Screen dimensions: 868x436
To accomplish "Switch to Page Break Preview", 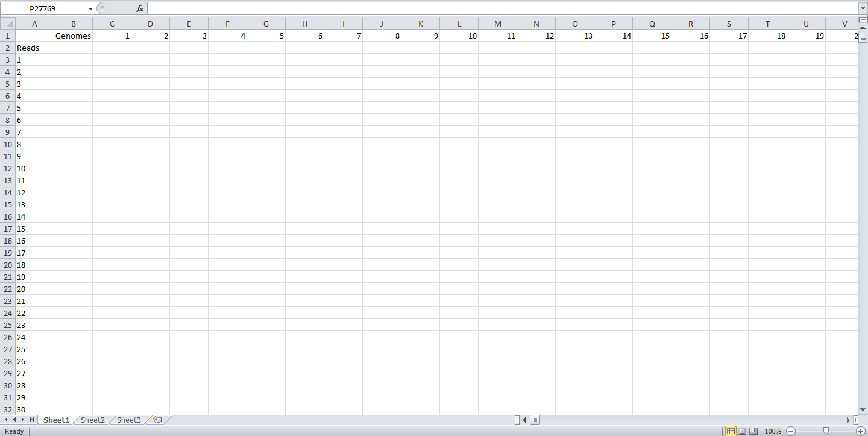I will pyautogui.click(x=753, y=431).
